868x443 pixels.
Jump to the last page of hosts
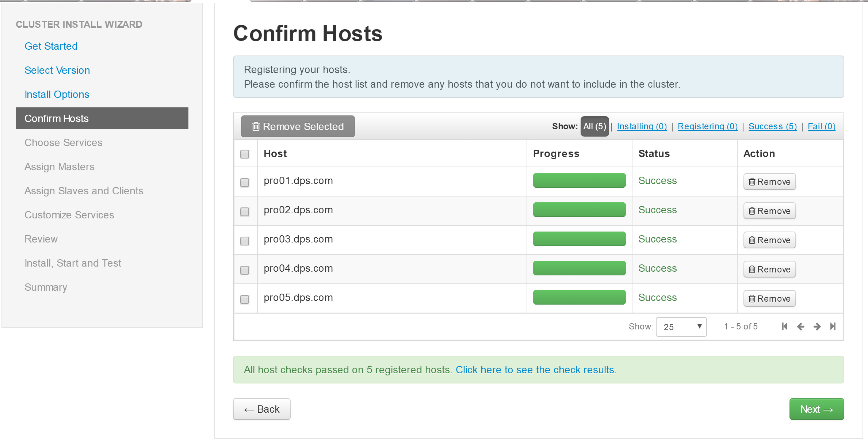click(833, 326)
